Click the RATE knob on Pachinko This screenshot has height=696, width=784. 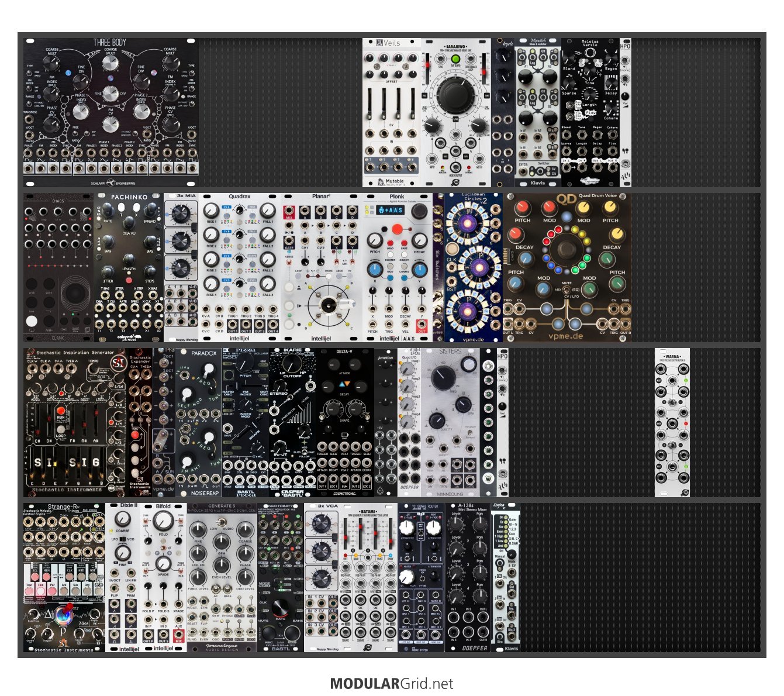(108, 211)
